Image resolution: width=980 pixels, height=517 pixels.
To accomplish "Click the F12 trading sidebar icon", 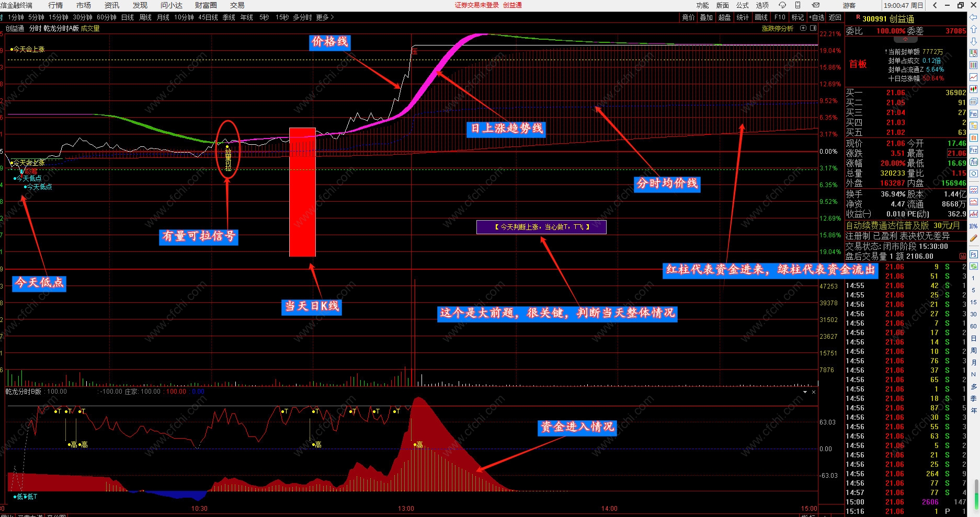I will pyautogui.click(x=973, y=150).
